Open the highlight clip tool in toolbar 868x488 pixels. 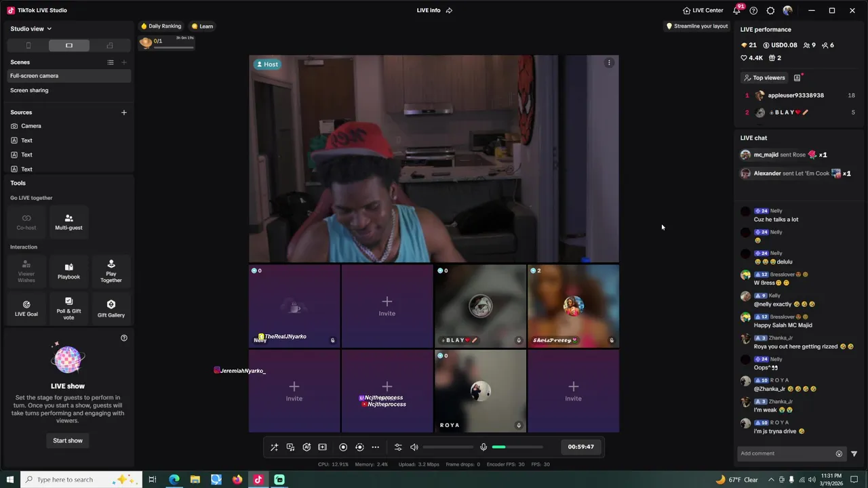point(323,447)
